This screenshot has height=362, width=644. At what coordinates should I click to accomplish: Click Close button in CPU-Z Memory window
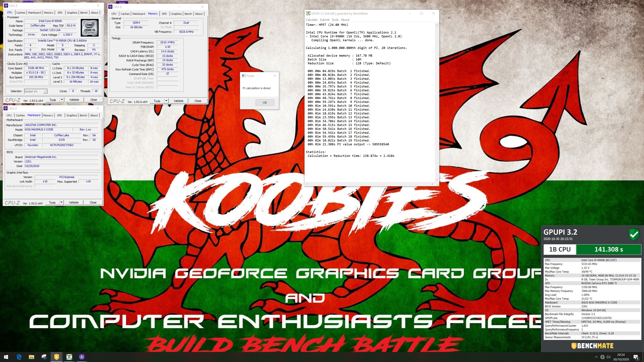198,101
